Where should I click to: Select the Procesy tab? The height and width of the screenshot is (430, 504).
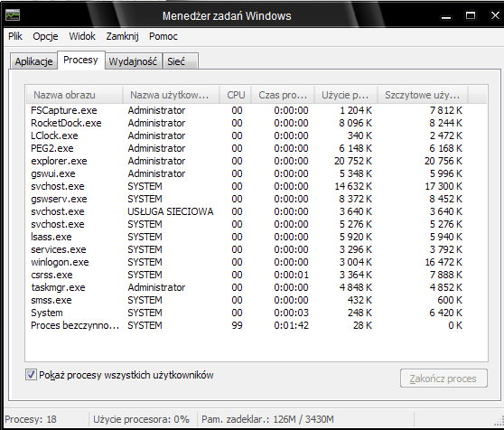pos(80,60)
